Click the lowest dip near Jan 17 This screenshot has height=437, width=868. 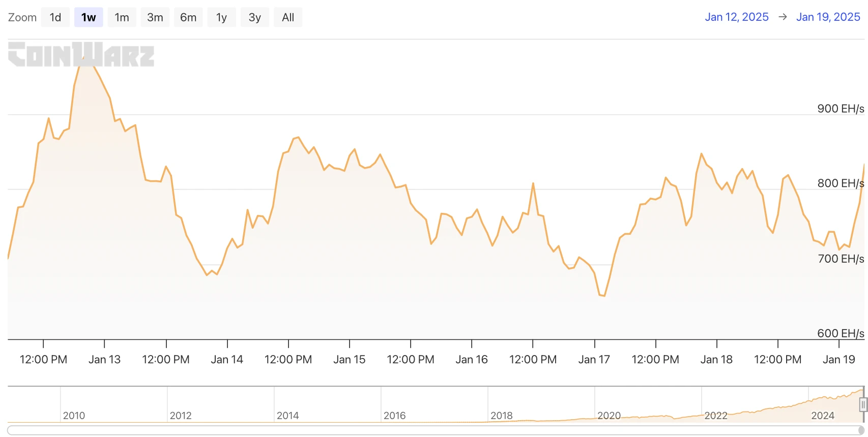coord(603,295)
